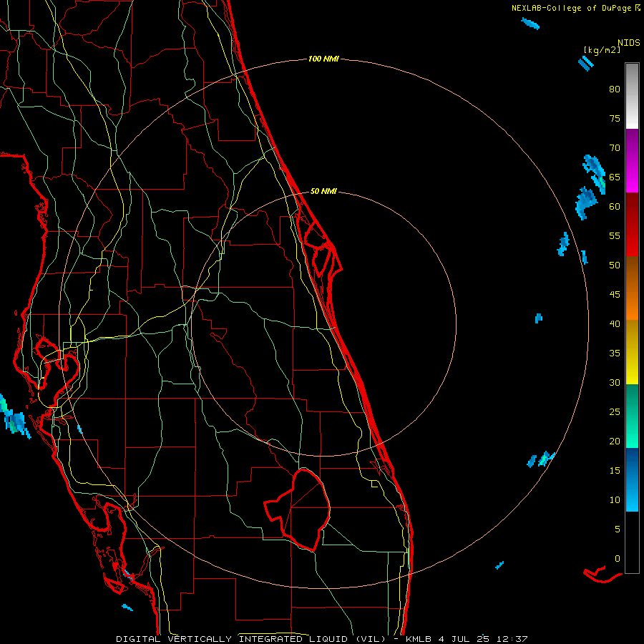Pick the dark red segment of the color scale
Viewport: 644px width, 644px height.
(x=632, y=224)
